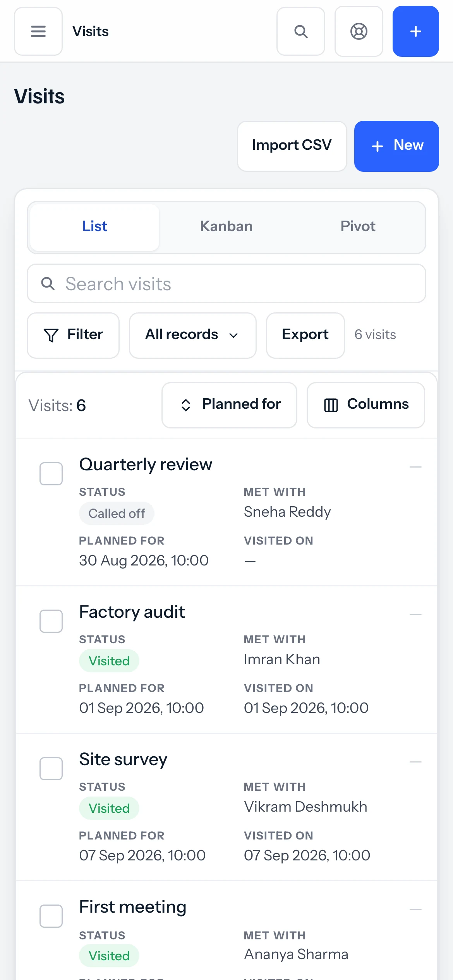
Task: Click the 6 visits count label
Action: point(375,335)
